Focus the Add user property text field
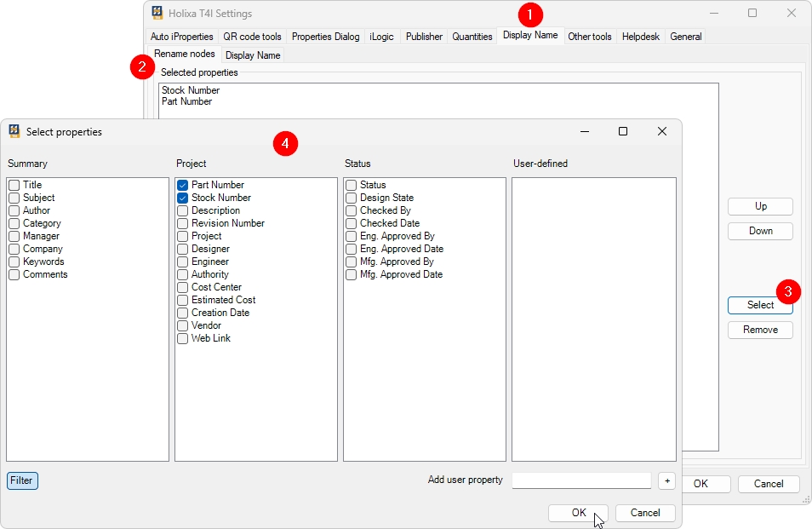Image resolution: width=812 pixels, height=529 pixels. tap(581, 480)
